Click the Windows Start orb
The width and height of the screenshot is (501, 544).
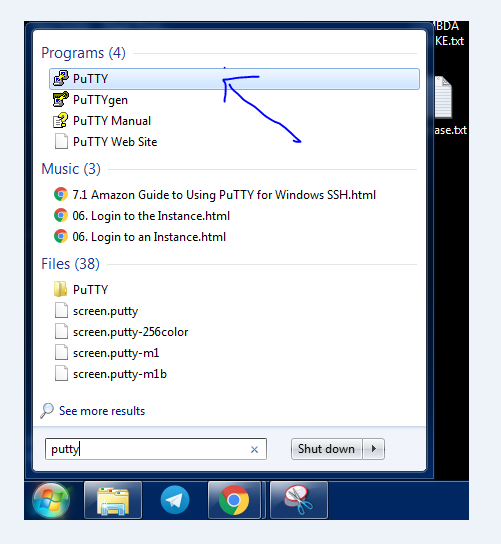tap(51, 500)
